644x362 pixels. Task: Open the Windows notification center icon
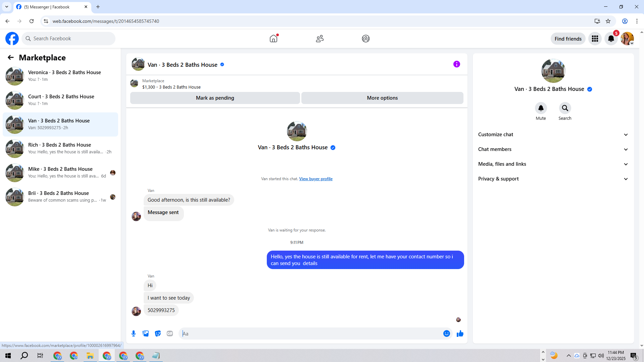(x=634, y=356)
